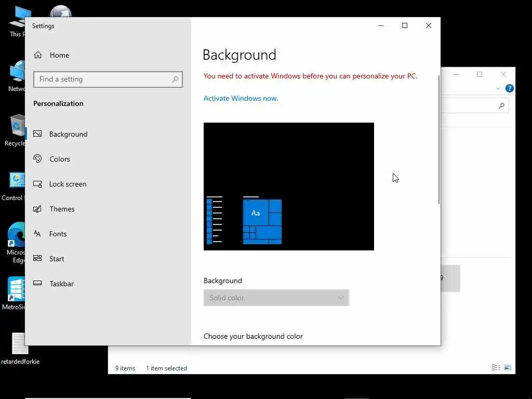Click the Taskbar icon in sidebar
This screenshot has width=532, height=399.
pos(37,283)
